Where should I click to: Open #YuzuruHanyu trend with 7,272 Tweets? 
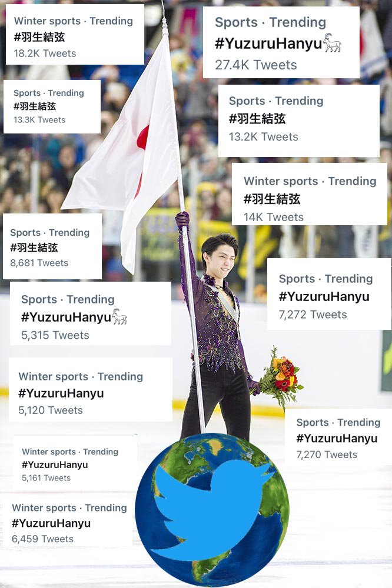329,294
